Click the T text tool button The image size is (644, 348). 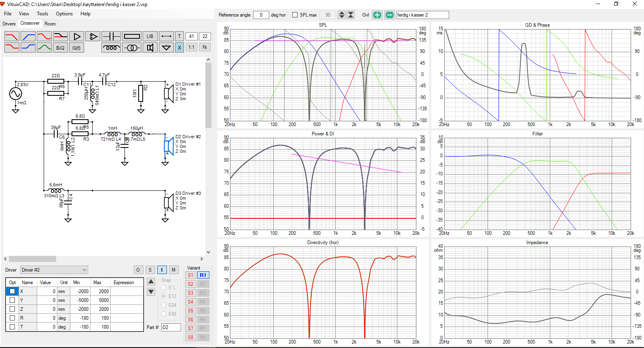[179, 36]
